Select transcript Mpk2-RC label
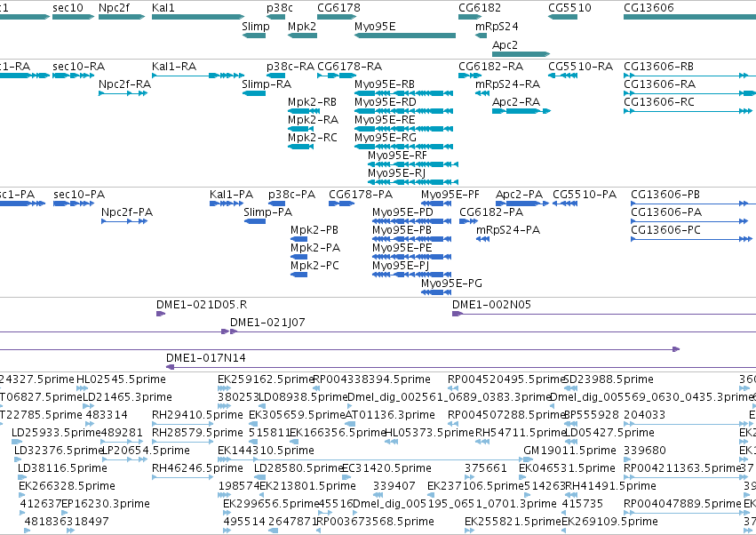Screen dimensions: 756x535 click(313, 138)
